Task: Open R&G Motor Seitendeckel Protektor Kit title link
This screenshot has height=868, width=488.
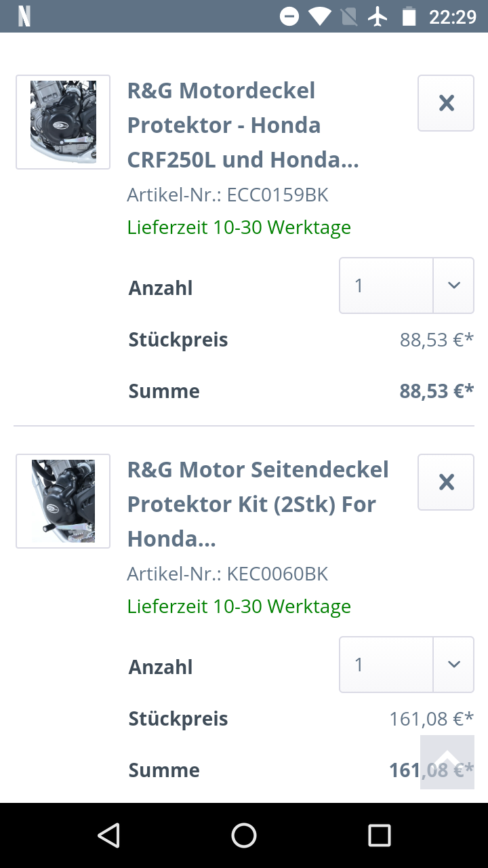Action: (258, 504)
